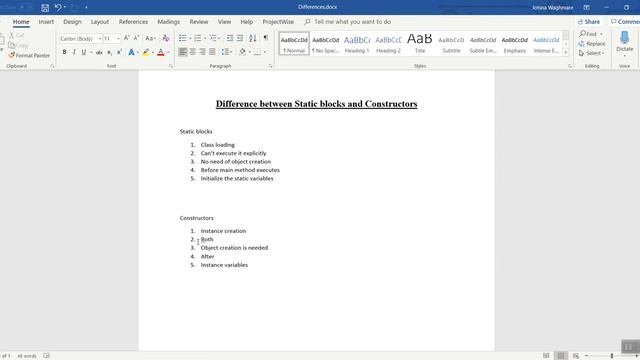Open the font size dropdown
Viewport: 640px width, 360px height.
click(118, 38)
